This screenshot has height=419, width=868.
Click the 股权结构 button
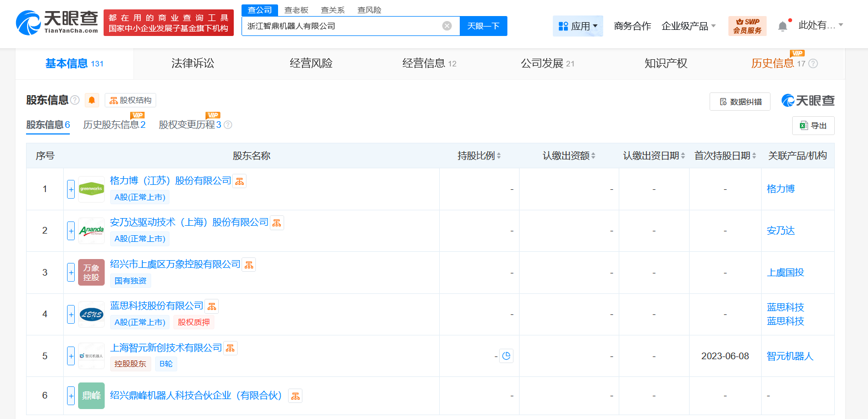[x=131, y=100]
